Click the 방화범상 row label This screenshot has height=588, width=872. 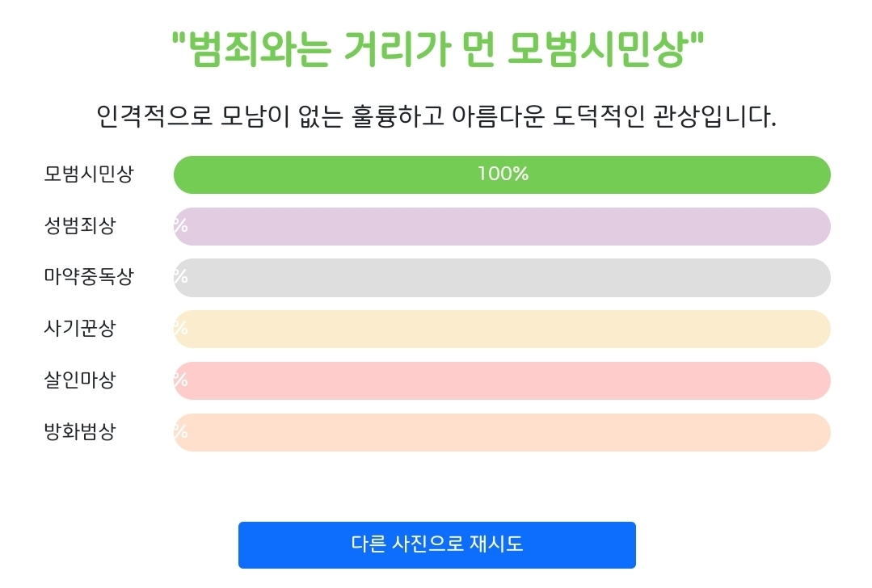click(80, 431)
